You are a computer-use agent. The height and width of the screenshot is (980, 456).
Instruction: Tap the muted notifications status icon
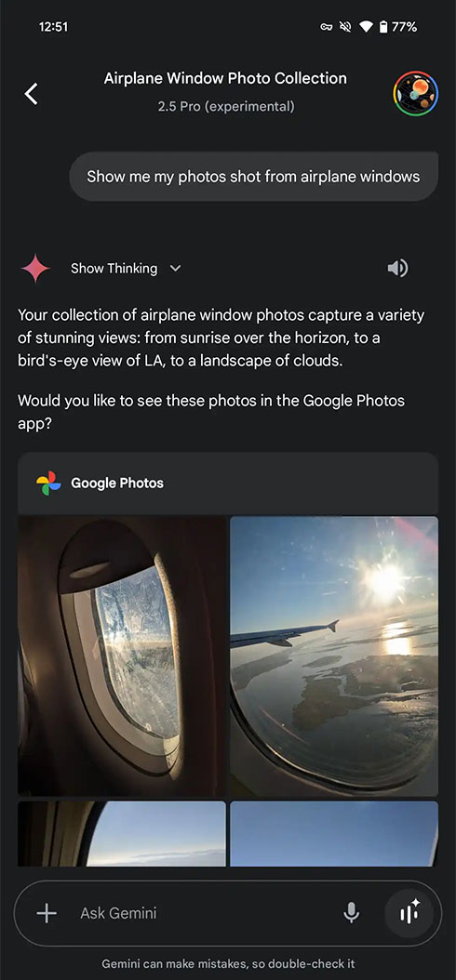[344, 27]
